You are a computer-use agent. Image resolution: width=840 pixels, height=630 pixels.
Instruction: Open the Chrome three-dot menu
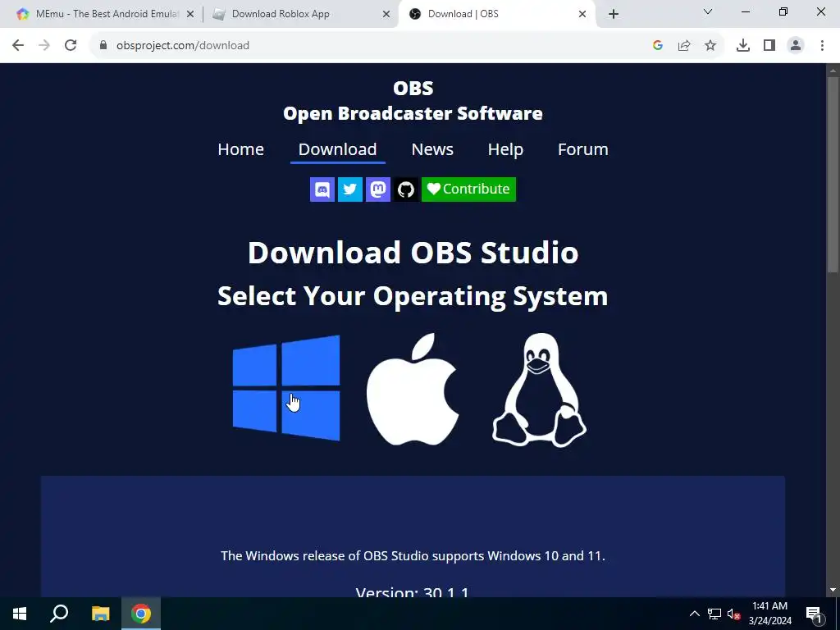(822, 46)
